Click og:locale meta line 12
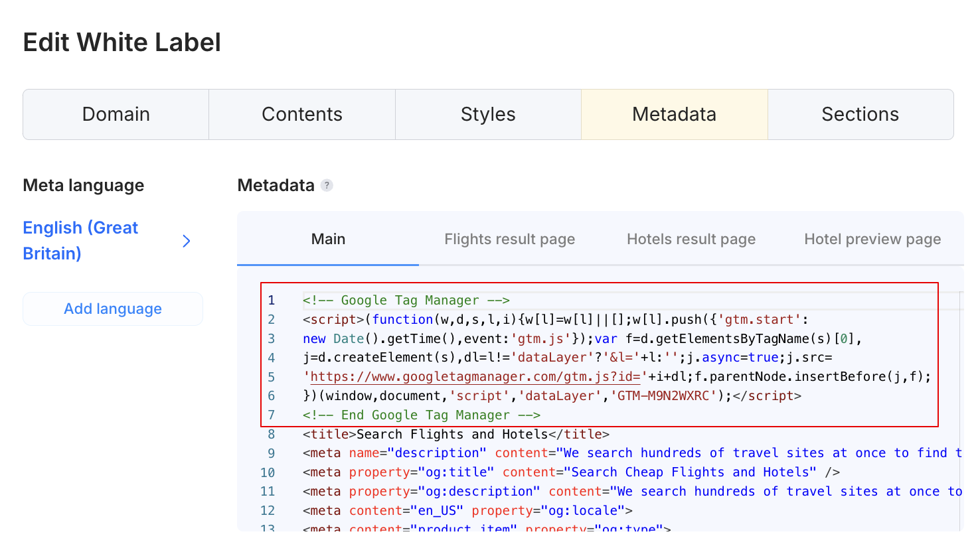Viewport: 980px width, 560px height. point(467,510)
